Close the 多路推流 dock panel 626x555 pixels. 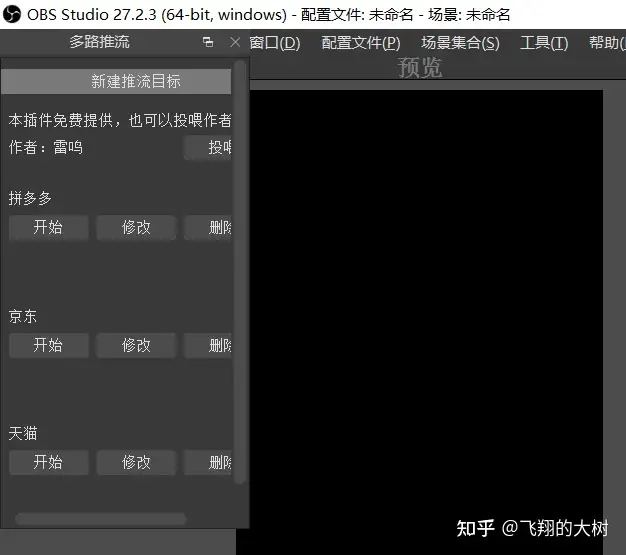(x=235, y=42)
